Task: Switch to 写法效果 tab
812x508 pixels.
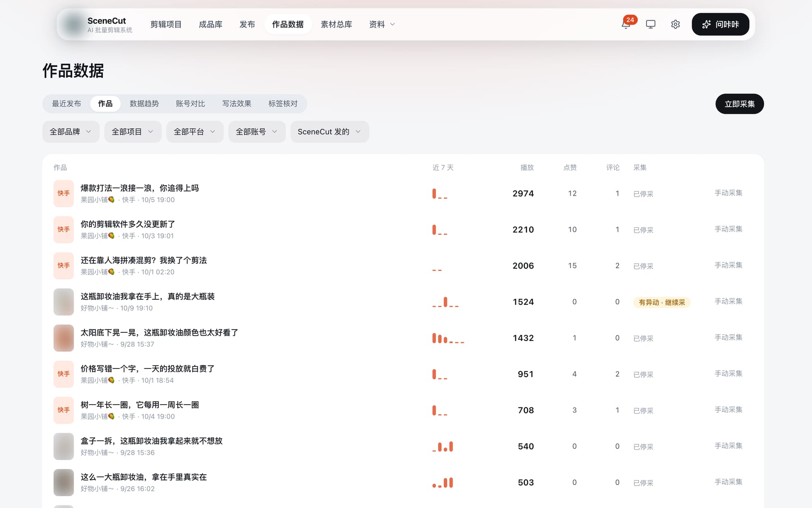Action: (237, 104)
